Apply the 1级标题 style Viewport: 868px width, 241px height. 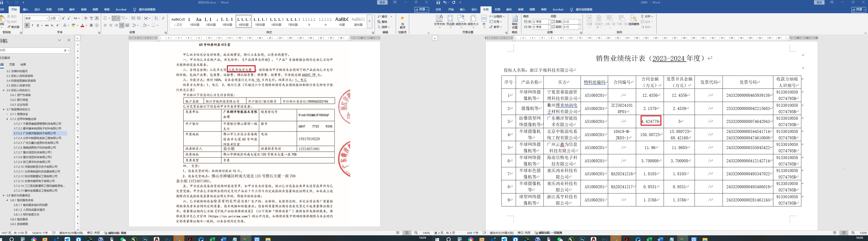tap(194, 21)
